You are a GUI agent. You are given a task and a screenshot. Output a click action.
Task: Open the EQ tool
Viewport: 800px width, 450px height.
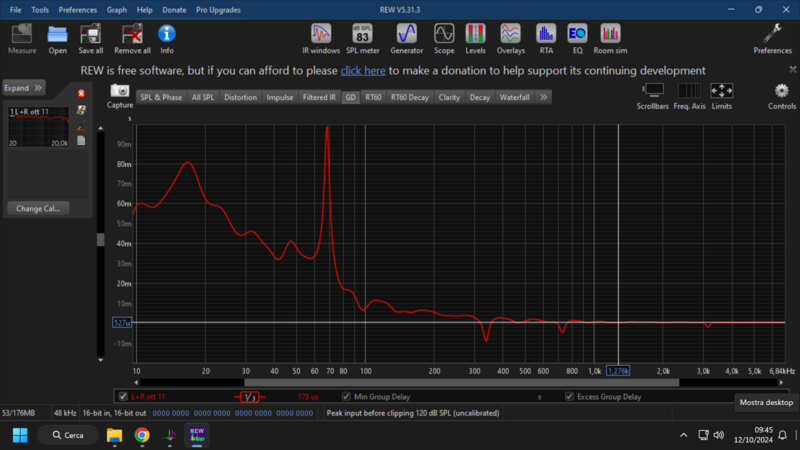(x=577, y=37)
